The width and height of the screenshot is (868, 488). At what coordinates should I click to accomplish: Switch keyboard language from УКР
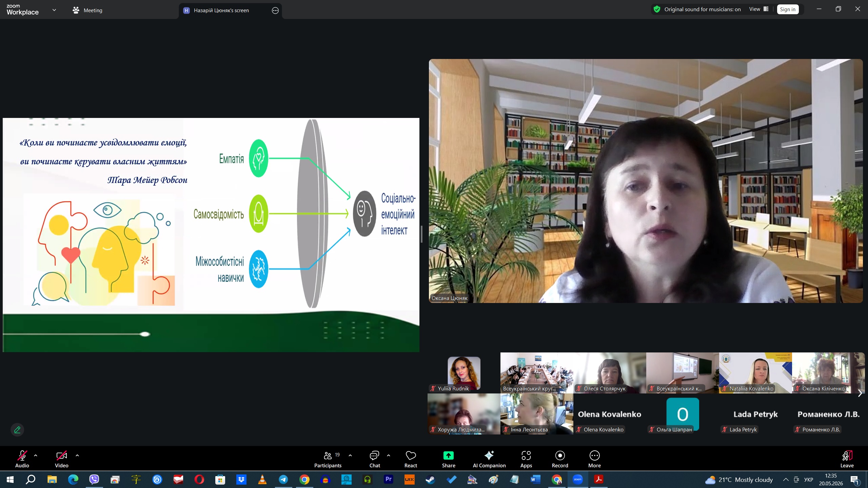[x=809, y=480]
